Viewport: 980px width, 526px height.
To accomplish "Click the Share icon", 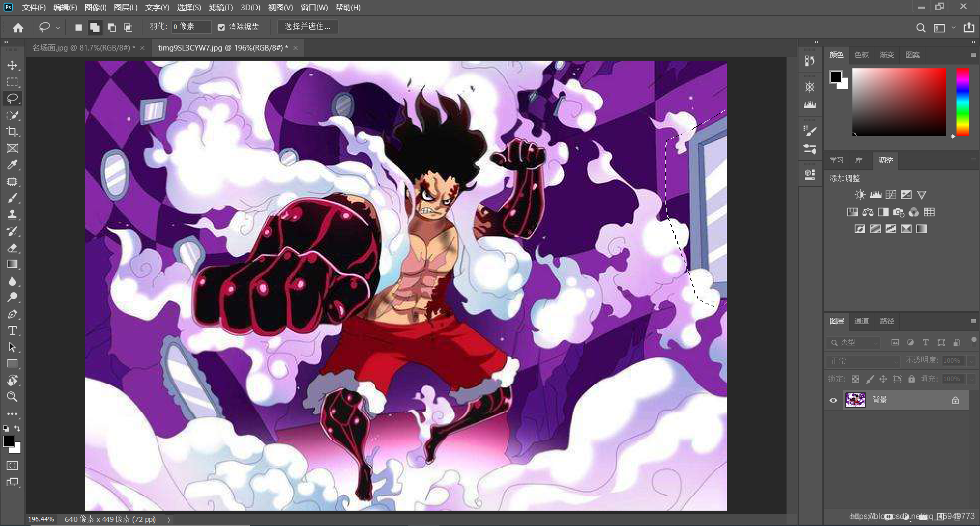I will coord(969,28).
